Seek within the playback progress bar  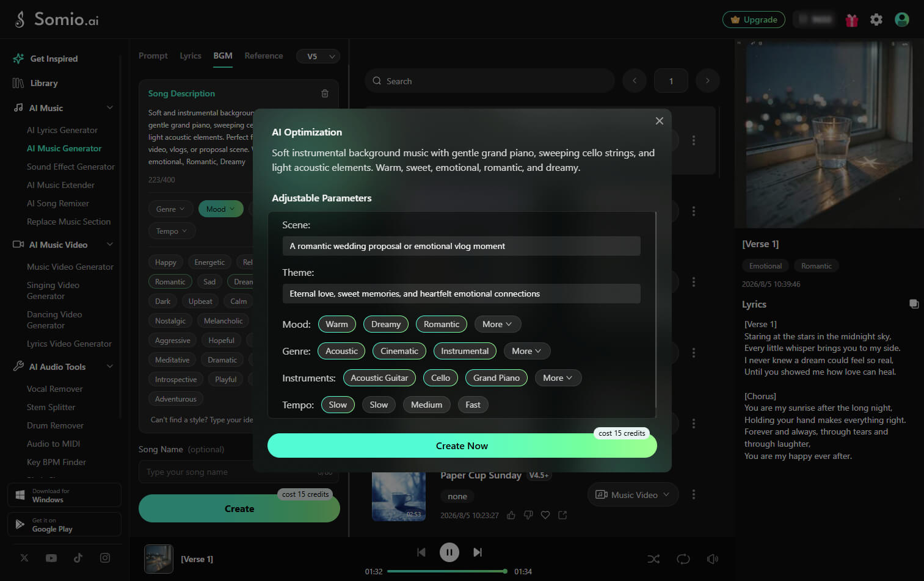[447, 571]
